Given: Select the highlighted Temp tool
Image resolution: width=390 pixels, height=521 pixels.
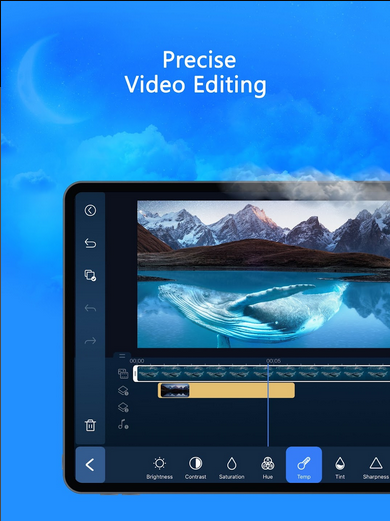Looking at the screenshot, I should point(304,465).
